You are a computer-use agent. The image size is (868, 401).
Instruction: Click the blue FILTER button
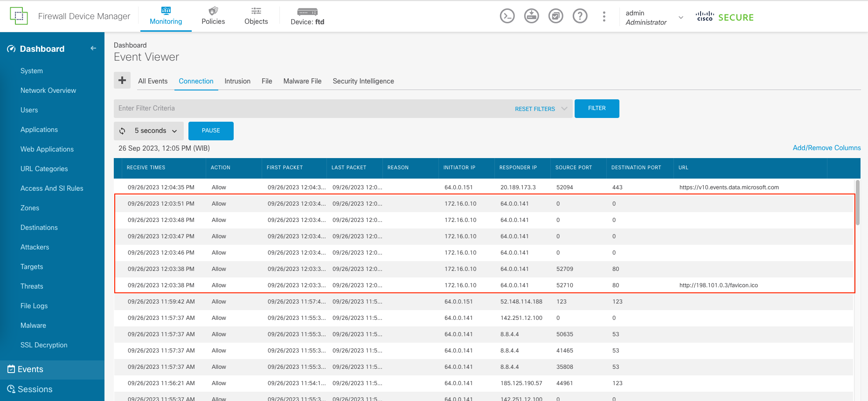point(597,109)
